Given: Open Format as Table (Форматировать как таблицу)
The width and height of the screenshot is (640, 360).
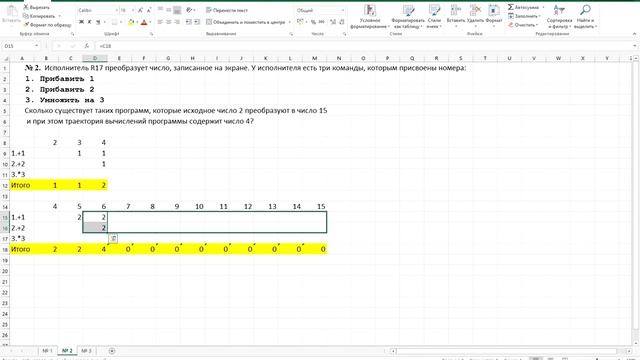Looking at the screenshot, I should 408,17.
